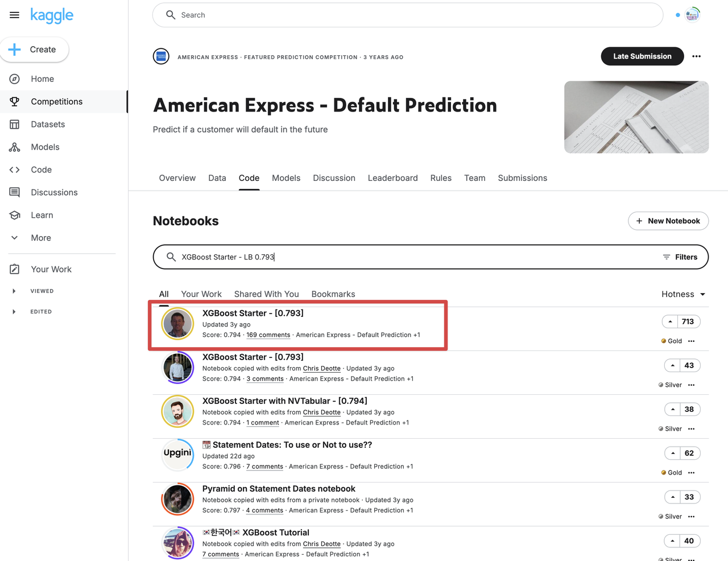This screenshot has height=561, width=728.
Task: Upvote the NVTabular notebook with 38 votes
Action: point(672,410)
